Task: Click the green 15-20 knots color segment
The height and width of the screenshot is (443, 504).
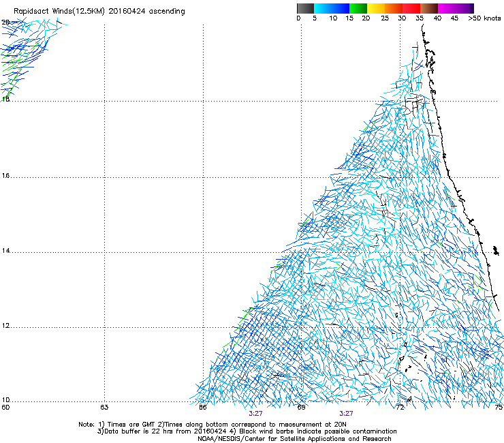Action: pyautogui.click(x=358, y=8)
